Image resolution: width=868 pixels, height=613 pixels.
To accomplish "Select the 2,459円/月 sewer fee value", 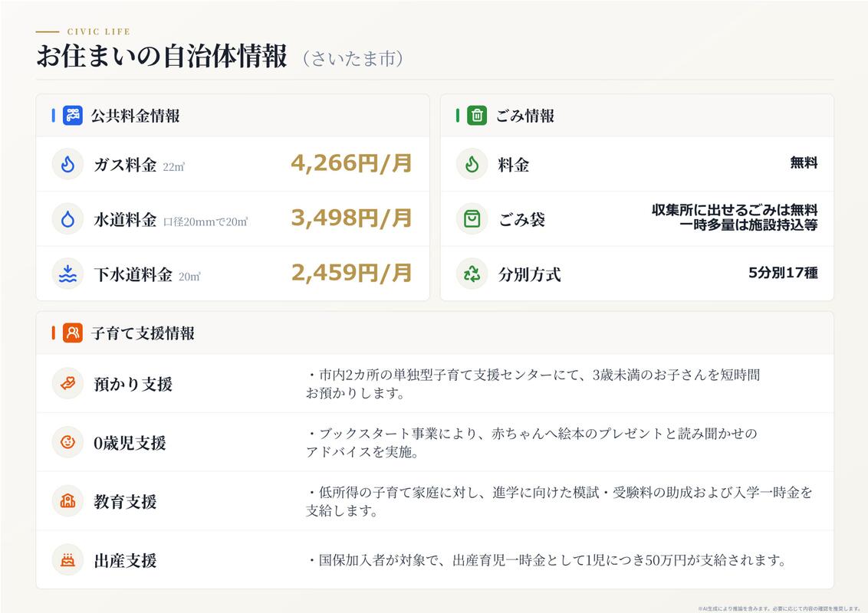I will click(x=351, y=273).
